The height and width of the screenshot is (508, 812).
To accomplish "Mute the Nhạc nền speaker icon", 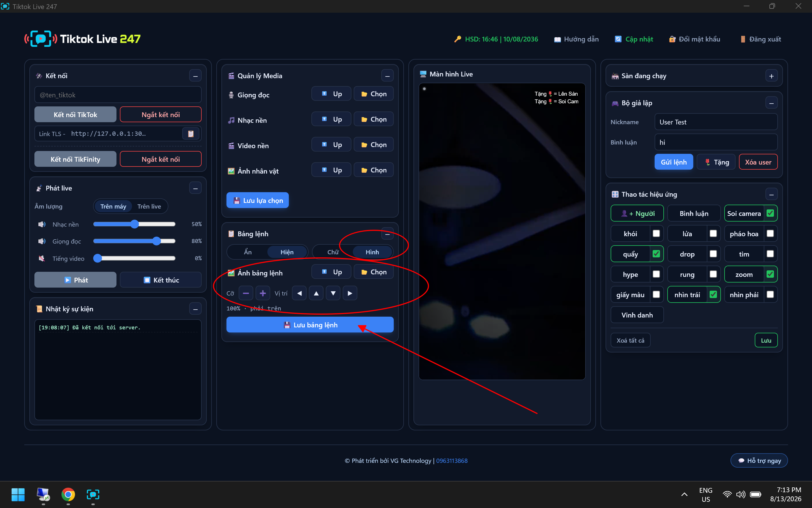I will (42, 224).
